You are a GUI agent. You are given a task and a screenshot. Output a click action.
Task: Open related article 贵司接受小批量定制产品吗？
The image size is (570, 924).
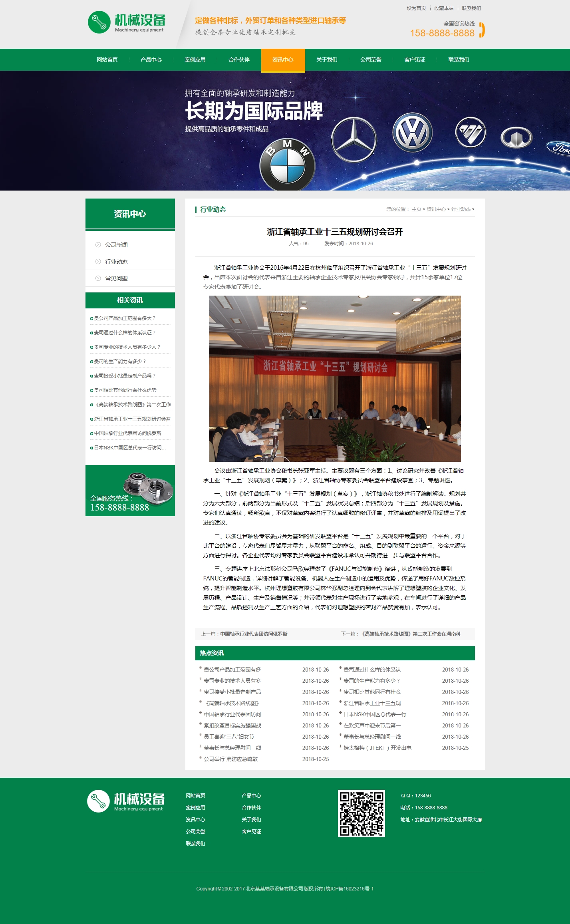coord(125,376)
